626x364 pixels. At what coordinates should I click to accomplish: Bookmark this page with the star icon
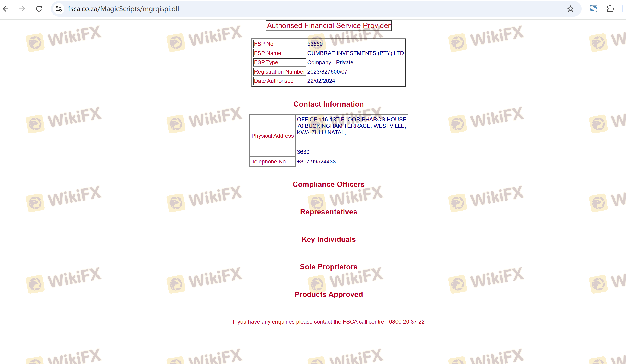[x=570, y=9]
